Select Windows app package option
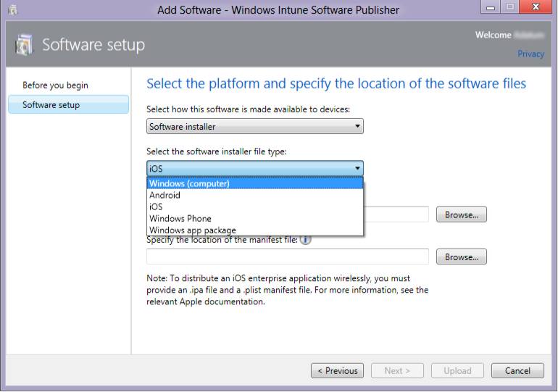558x392 pixels. (255, 230)
